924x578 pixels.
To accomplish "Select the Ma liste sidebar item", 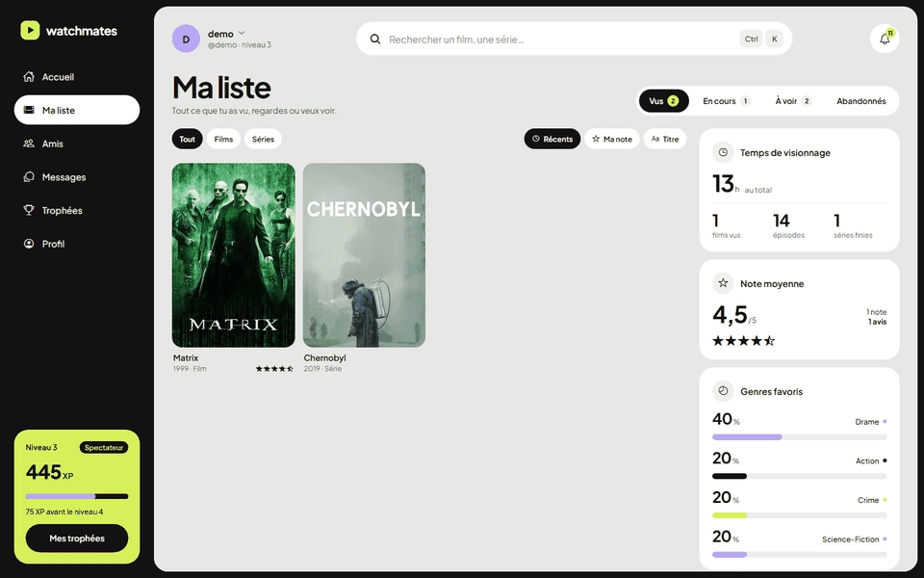I will click(x=77, y=110).
